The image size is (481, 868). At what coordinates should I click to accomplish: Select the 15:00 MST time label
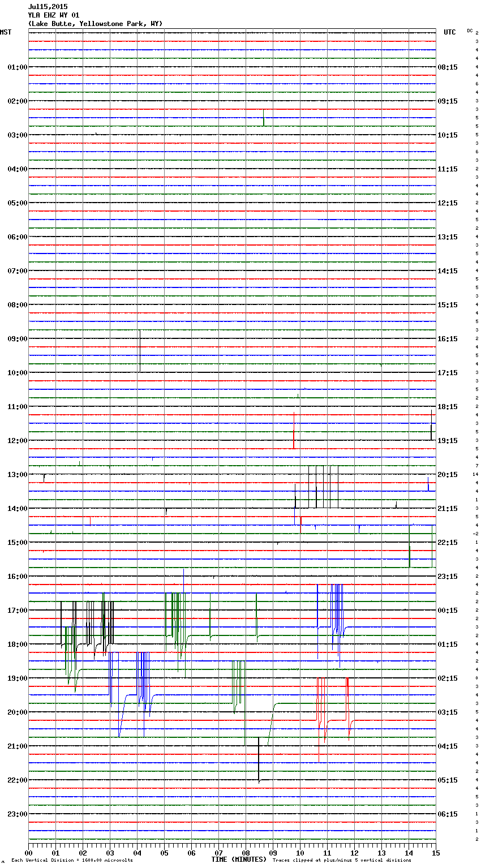18,543
